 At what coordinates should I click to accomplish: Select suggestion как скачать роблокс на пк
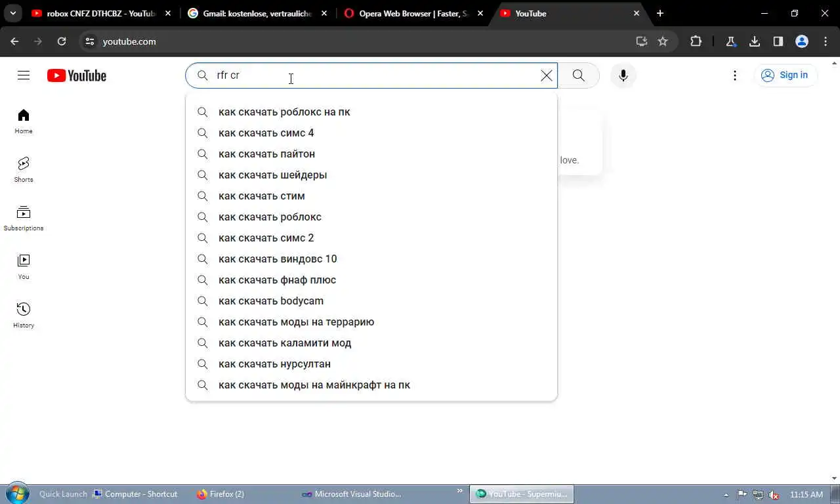pyautogui.click(x=371, y=112)
